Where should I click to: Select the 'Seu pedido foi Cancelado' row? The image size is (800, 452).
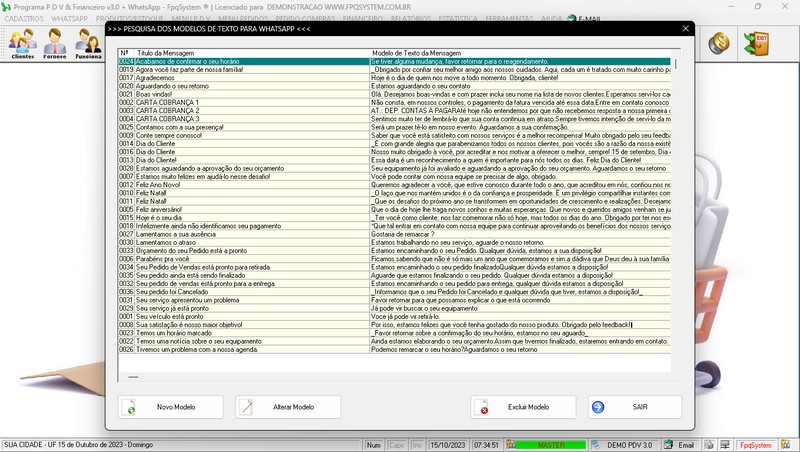tap(394, 292)
